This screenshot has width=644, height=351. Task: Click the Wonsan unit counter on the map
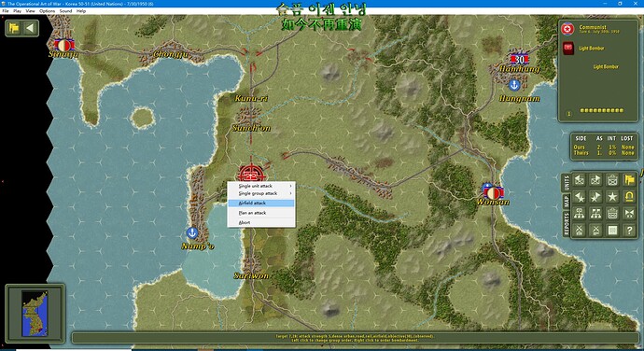pos(494,192)
